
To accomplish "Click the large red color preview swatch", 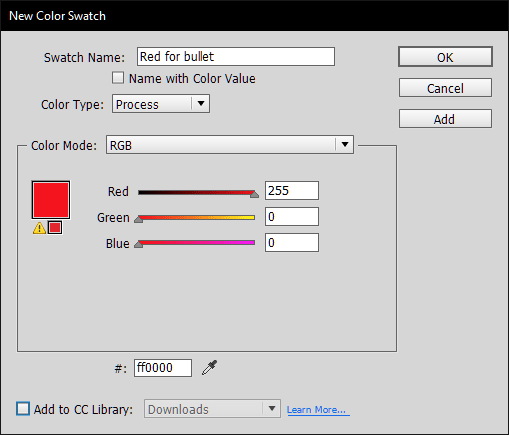I will click(x=51, y=200).
